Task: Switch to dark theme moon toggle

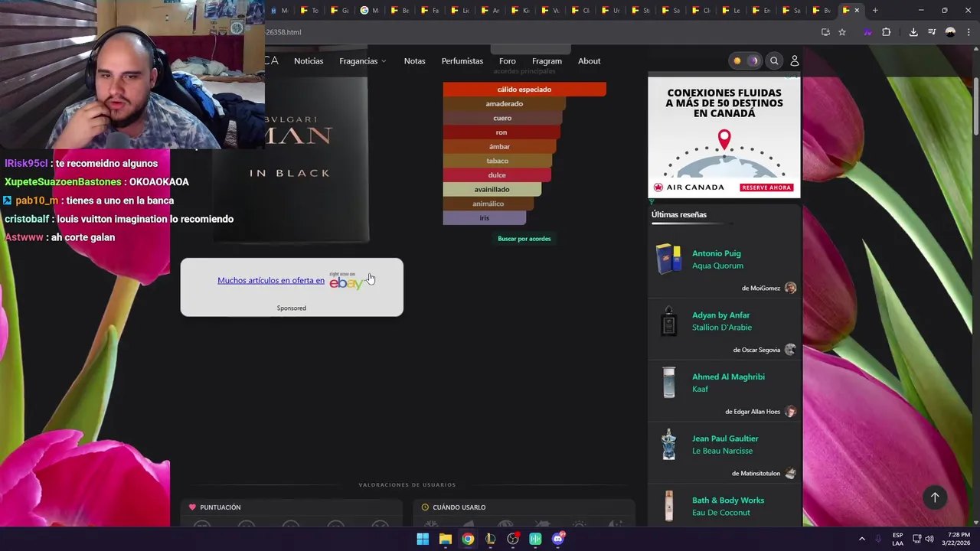Action: tap(753, 60)
